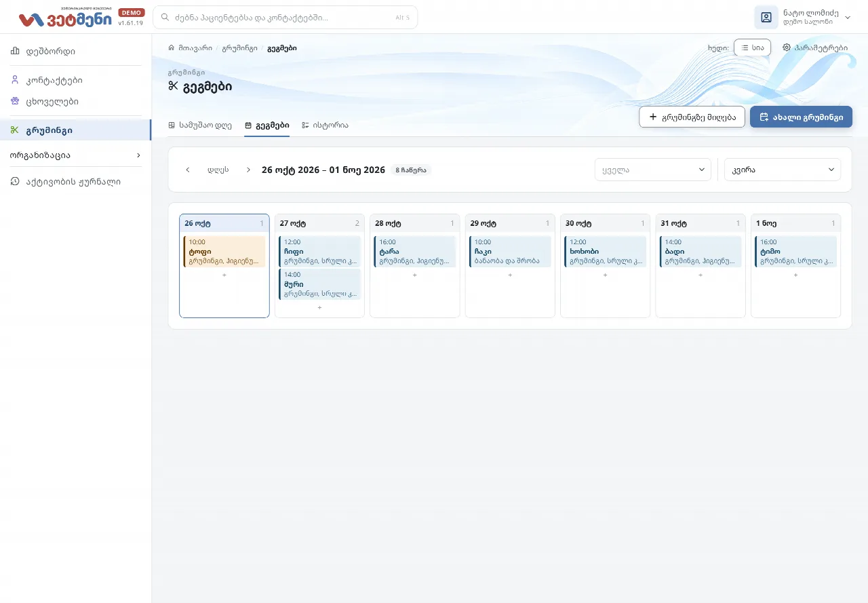Click the ვეტმენი logo
The width and height of the screenshot is (868, 603).
click(66, 18)
